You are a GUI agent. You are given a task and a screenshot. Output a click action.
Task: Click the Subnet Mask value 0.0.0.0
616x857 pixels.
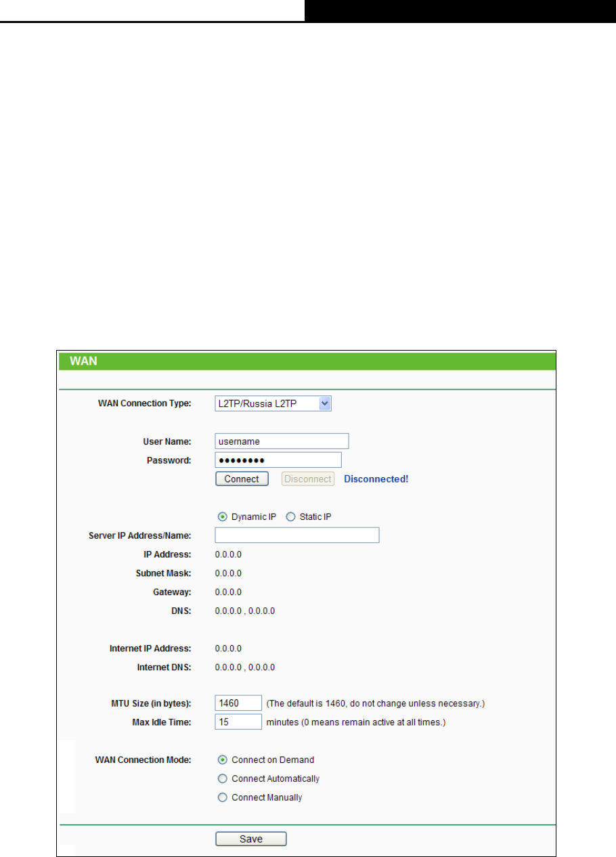(228, 573)
